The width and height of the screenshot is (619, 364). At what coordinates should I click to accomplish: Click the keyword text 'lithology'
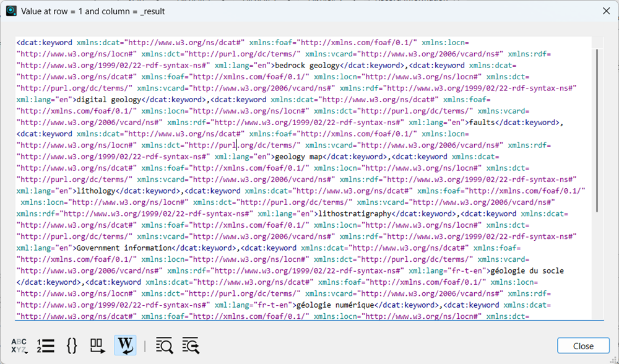[96, 191]
